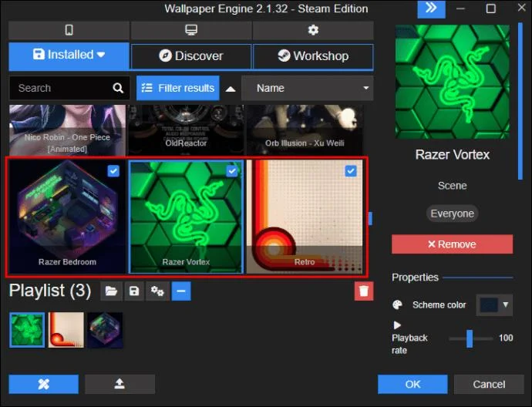Click the Scheme color swatch
The width and height of the screenshot is (532, 407).
[x=489, y=304]
